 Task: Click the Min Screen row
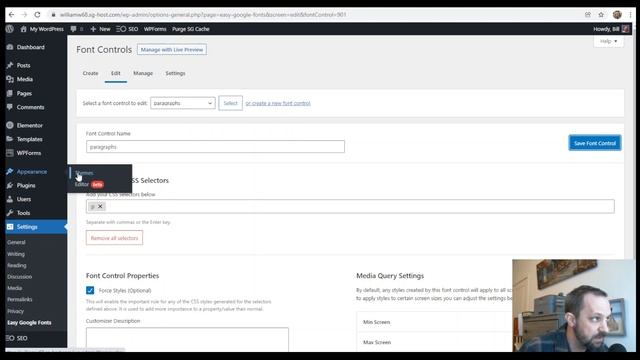tap(435, 322)
